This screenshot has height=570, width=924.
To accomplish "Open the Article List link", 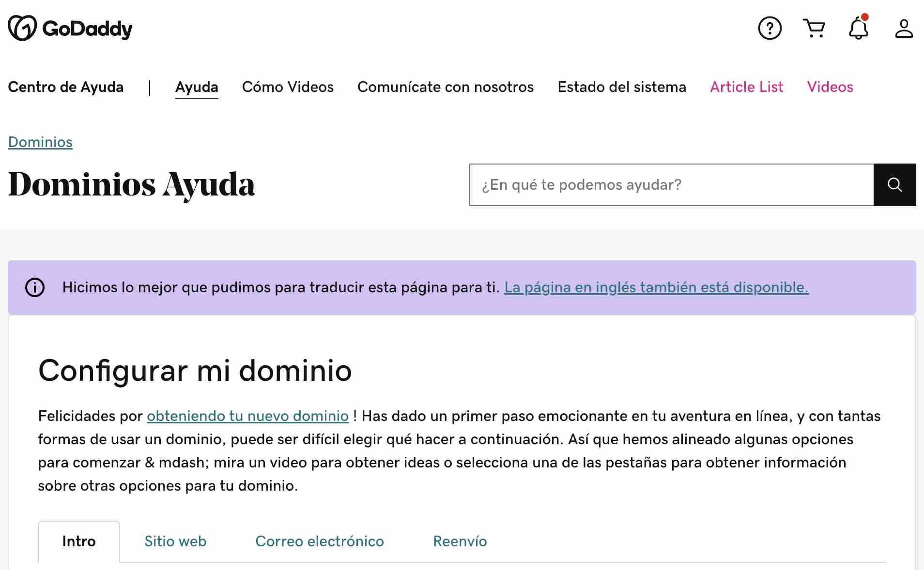I will point(746,87).
